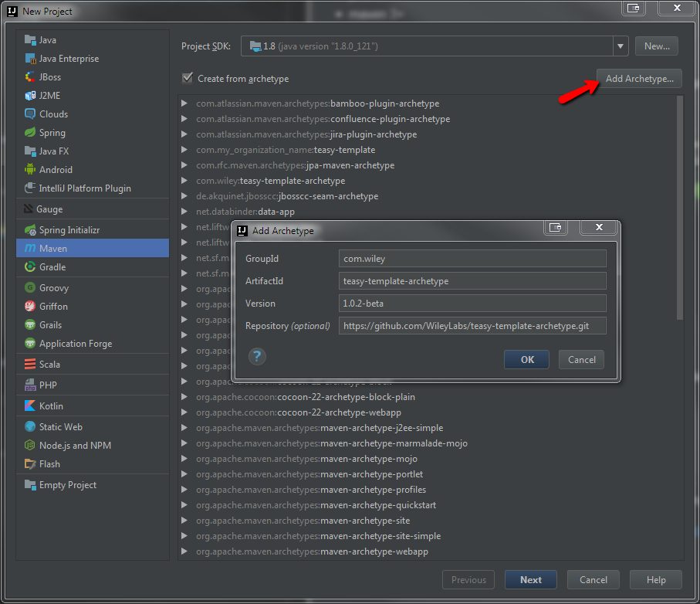The width and height of the screenshot is (700, 604).
Task: Click New... SDK button
Action: [657, 46]
